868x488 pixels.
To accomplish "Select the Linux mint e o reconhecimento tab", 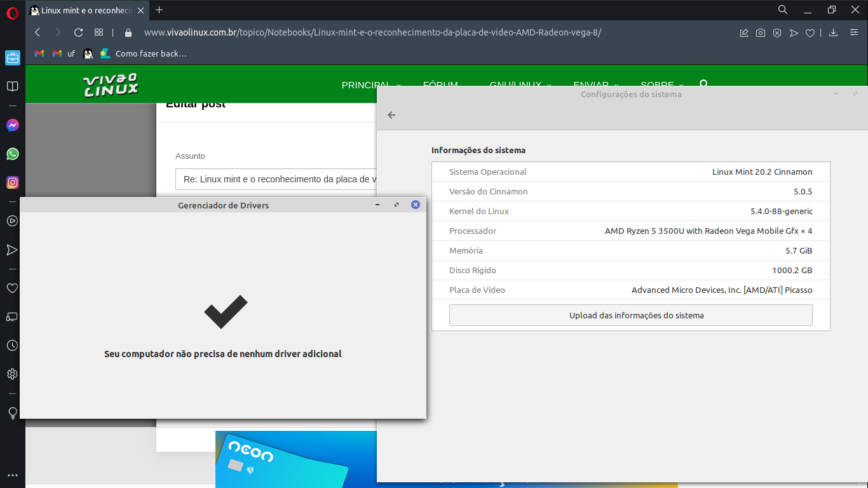I will tap(88, 10).
